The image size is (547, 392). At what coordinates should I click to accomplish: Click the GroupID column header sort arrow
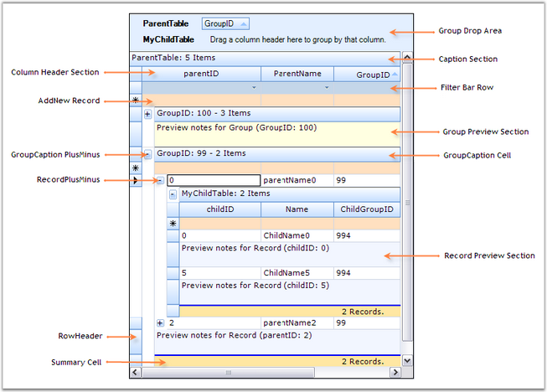[x=395, y=74]
